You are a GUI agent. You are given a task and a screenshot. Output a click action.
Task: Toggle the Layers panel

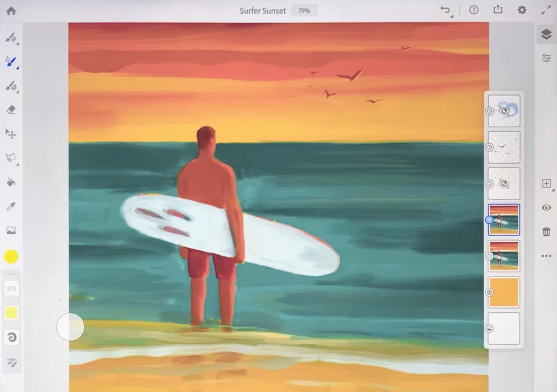[x=546, y=34]
